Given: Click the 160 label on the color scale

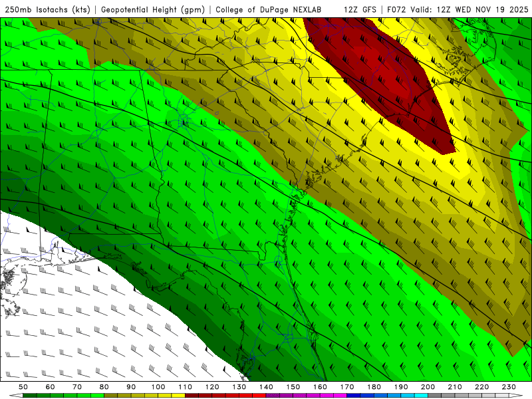Looking at the screenshot, I should (x=320, y=387).
